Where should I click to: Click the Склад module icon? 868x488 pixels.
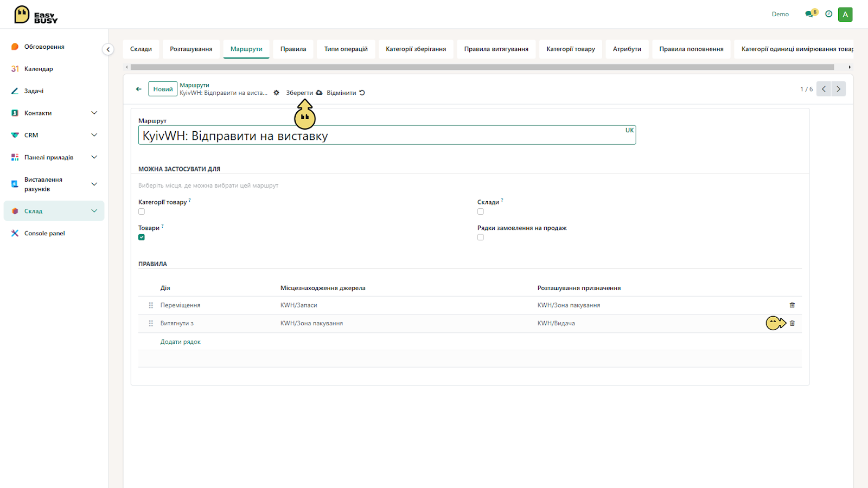click(15, 211)
